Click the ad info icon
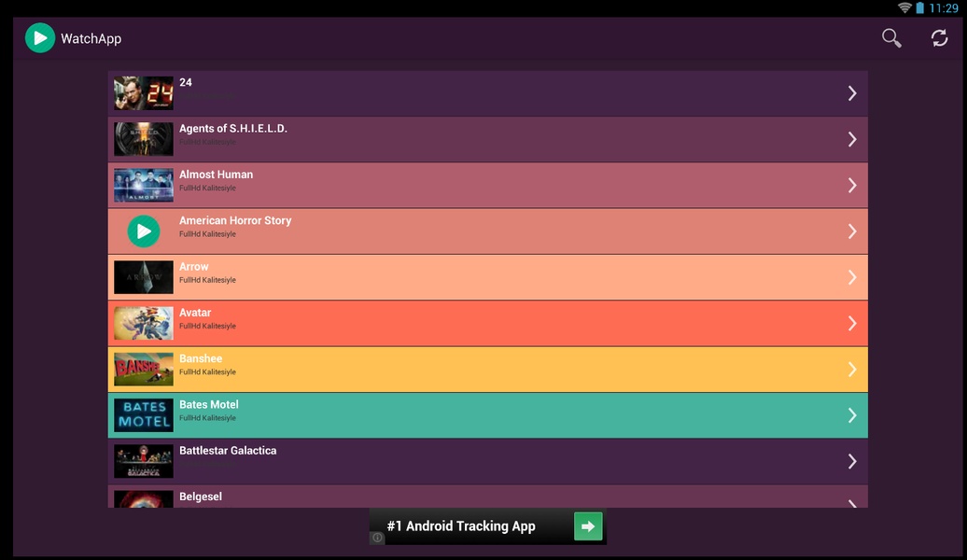This screenshot has height=560, width=967. pyautogui.click(x=377, y=538)
